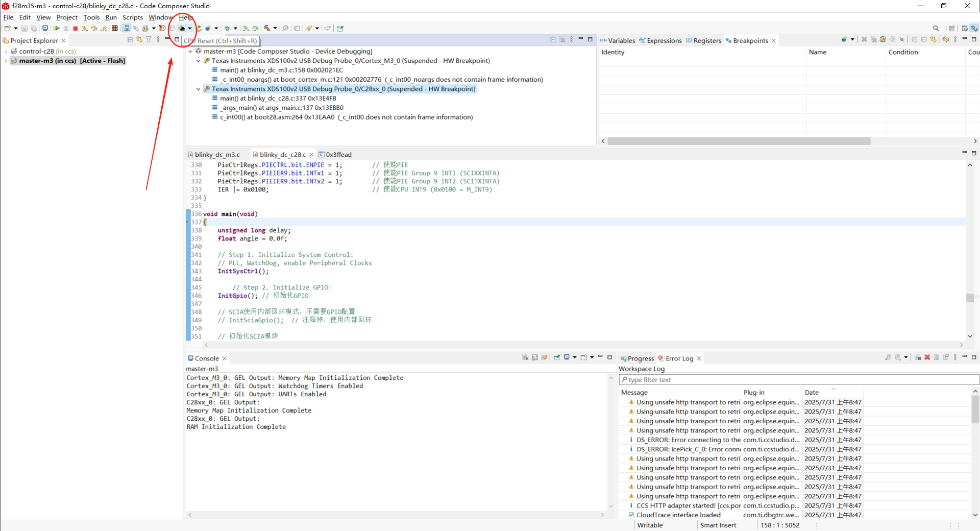The height and width of the screenshot is (531, 980).
Task: Open the CPU Reset dropdown arrow
Action: click(x=190, y=29)
